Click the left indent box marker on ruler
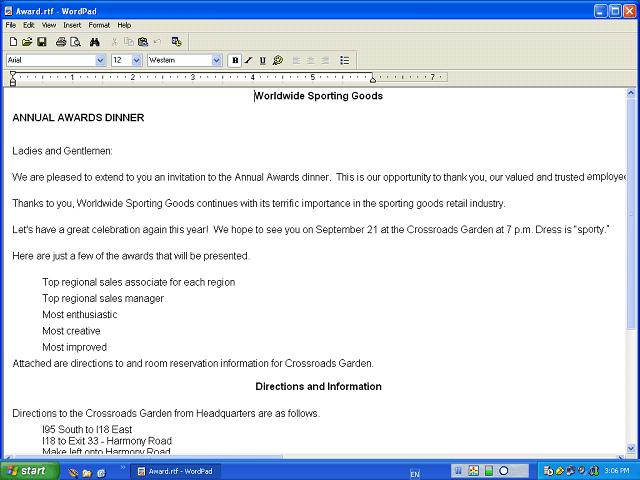Image resolution: width=640 pixels, height=480 pixels. click(x=13, y=84)
